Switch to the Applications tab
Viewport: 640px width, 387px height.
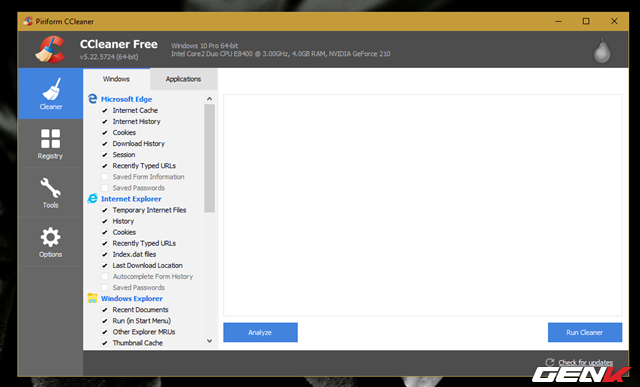point(183,79)
